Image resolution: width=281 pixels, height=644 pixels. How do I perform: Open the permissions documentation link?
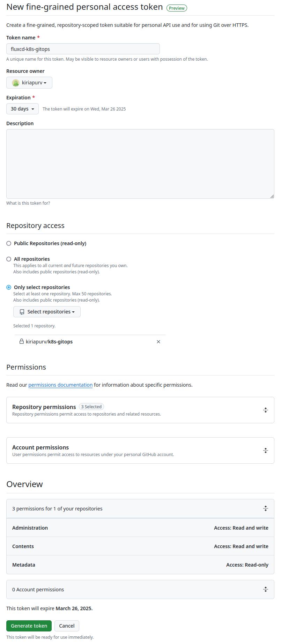pyautogui.click(x=60, y=385)
